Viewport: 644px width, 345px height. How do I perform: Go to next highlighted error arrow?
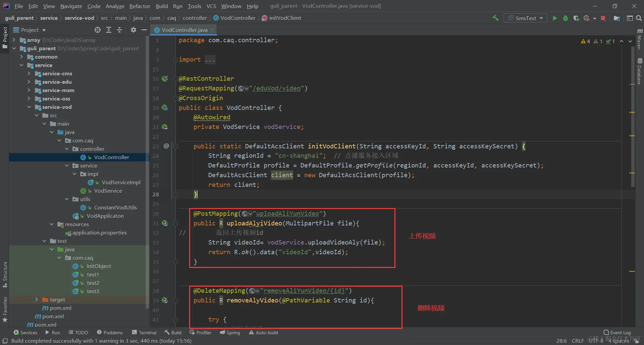click(x=630, y=41)
